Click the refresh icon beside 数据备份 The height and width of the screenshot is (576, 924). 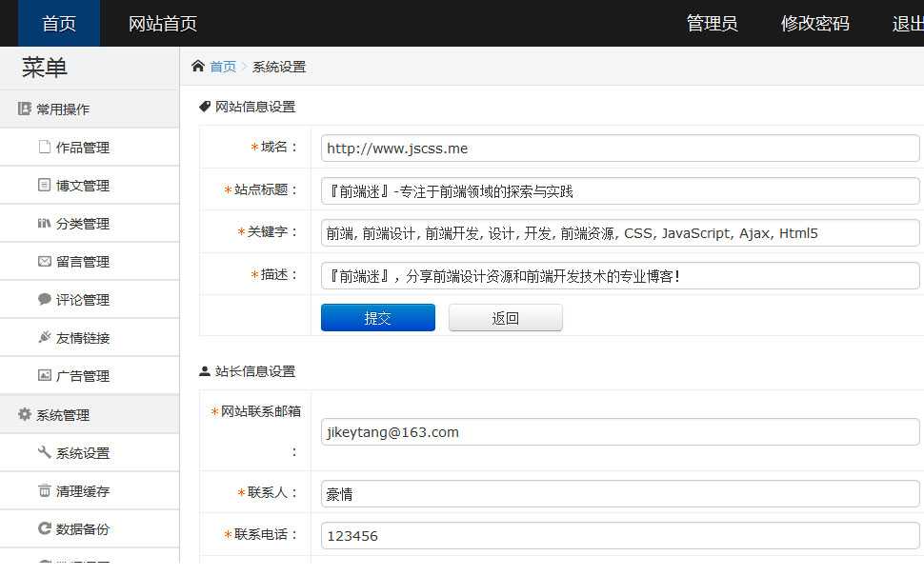click(x=44, y=528)
